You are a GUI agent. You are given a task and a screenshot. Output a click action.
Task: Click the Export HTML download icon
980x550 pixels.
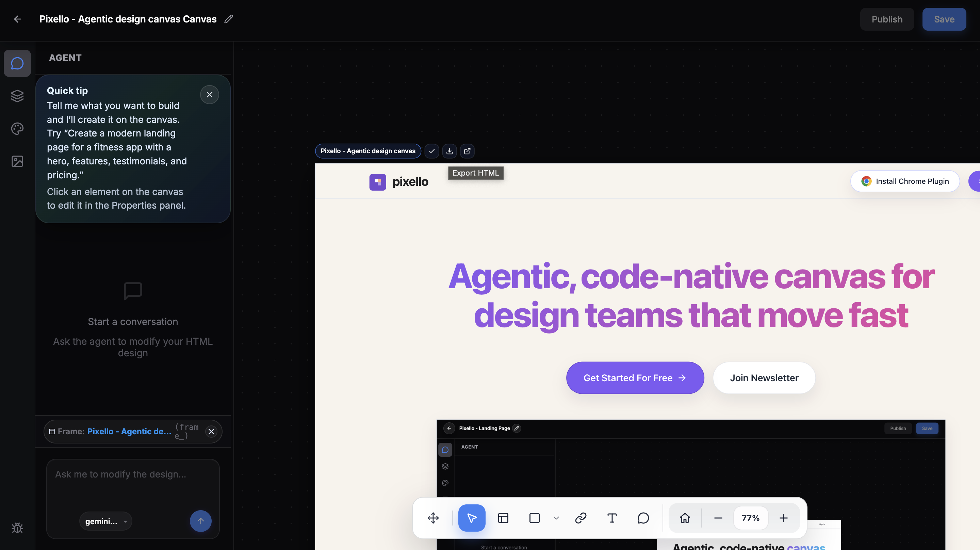tap(449, 151)
